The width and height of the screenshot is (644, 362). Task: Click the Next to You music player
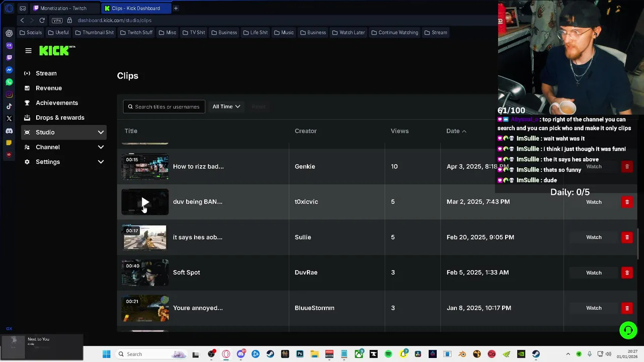coord(42,347)
